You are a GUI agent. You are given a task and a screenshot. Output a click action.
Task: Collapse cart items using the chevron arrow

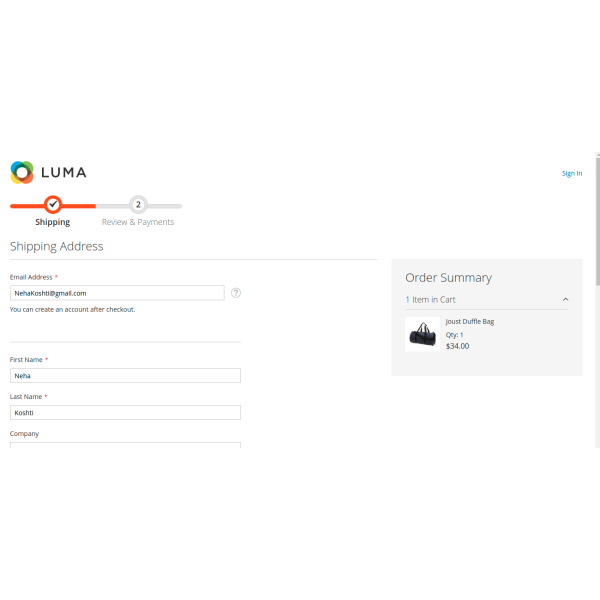pos(565,300)
